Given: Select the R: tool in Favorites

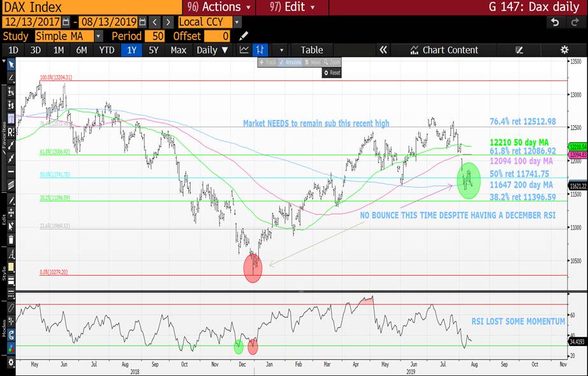Looking at the screenshot, I should [11, 132].
